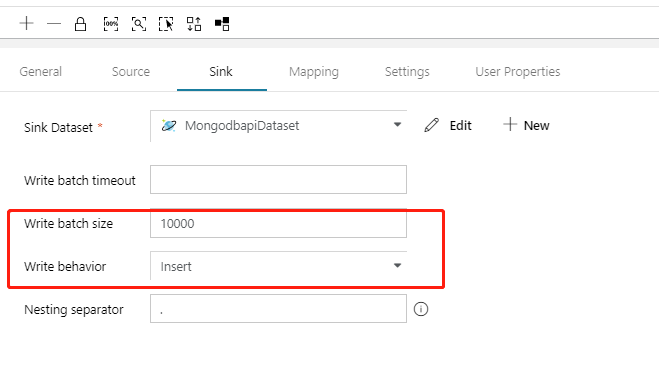659x386 pixels.
Task: Click the Nesting separator input field
Action: click(x=278, y=309)
